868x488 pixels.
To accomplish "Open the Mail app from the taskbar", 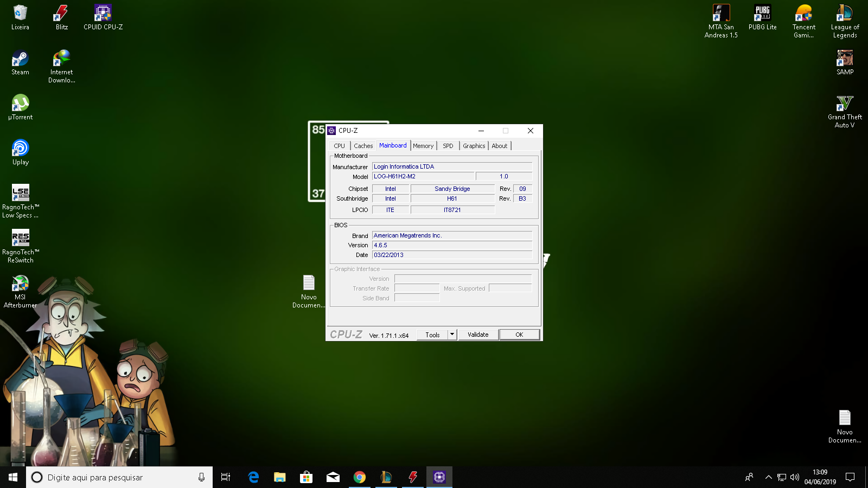I will [333, 477].
